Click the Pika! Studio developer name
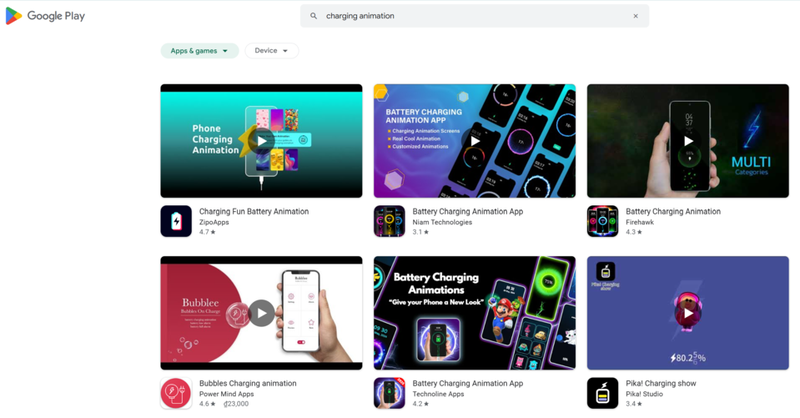 pyautogui.click(x=644, y=394)
